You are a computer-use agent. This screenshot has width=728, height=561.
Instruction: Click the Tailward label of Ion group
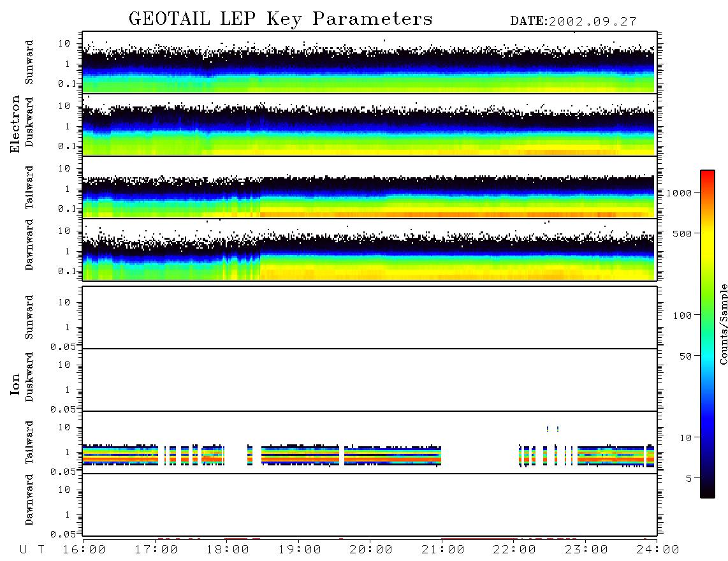point(29,442)
